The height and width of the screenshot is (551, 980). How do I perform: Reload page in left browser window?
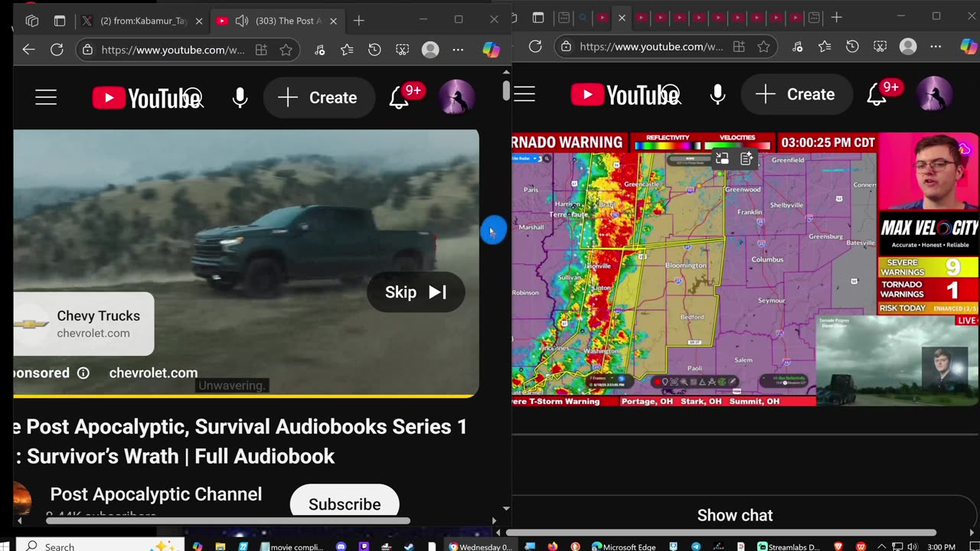(57, 50)
